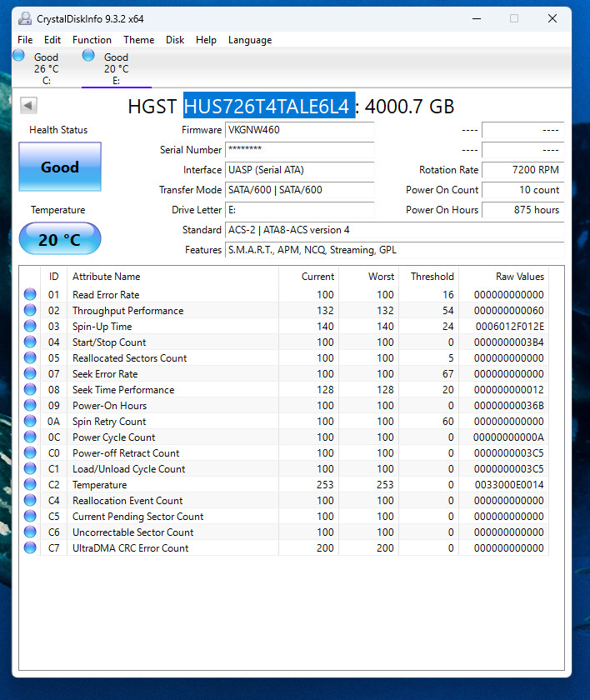Click the Drive Letter field E:
590x700 pixels.
pos(299,210)
